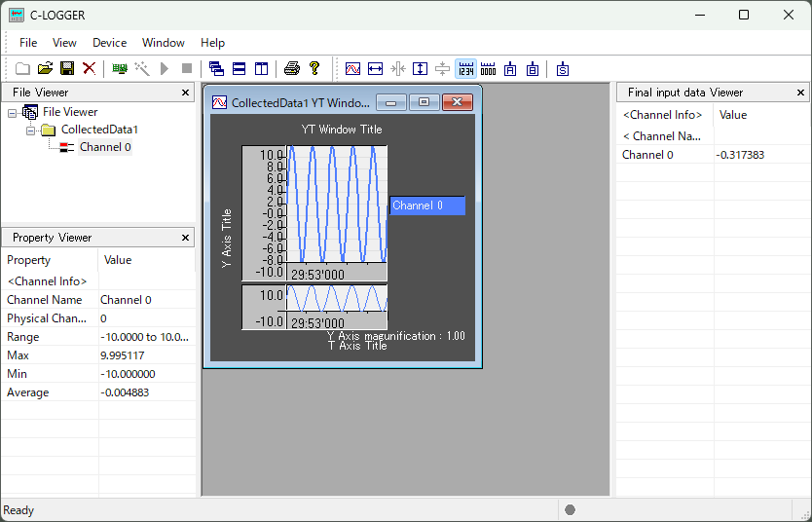
Task: Open a file with the folder icon
Action: pos(45,68)
